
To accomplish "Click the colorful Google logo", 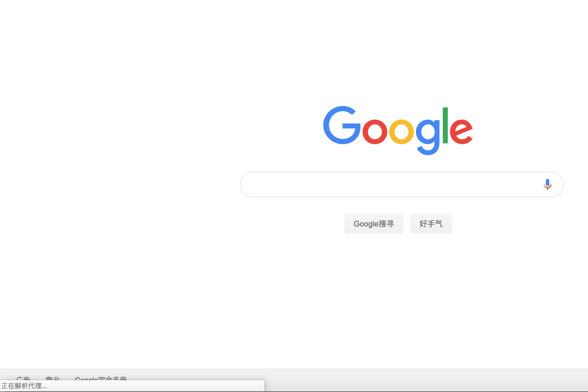I will 398,130.
